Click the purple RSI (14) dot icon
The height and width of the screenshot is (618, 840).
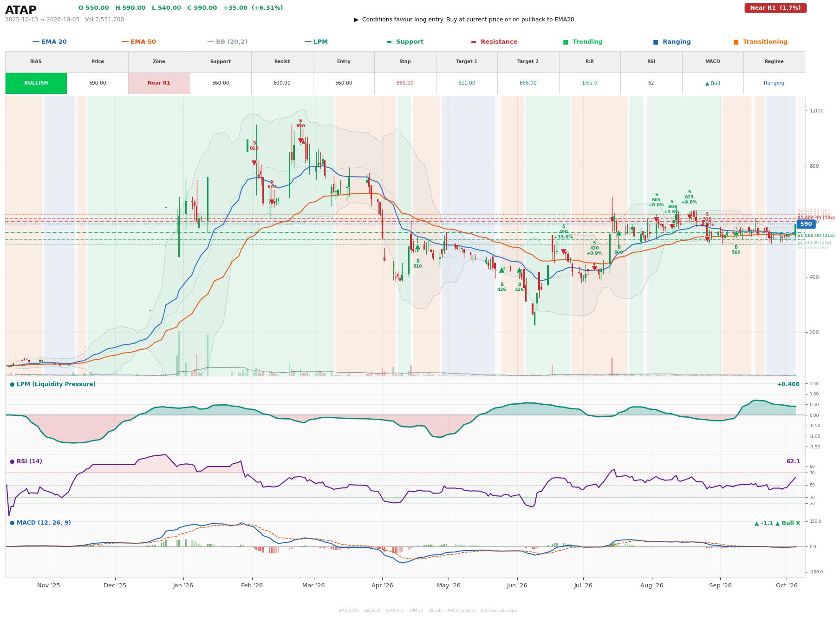[x=12, y=461]
